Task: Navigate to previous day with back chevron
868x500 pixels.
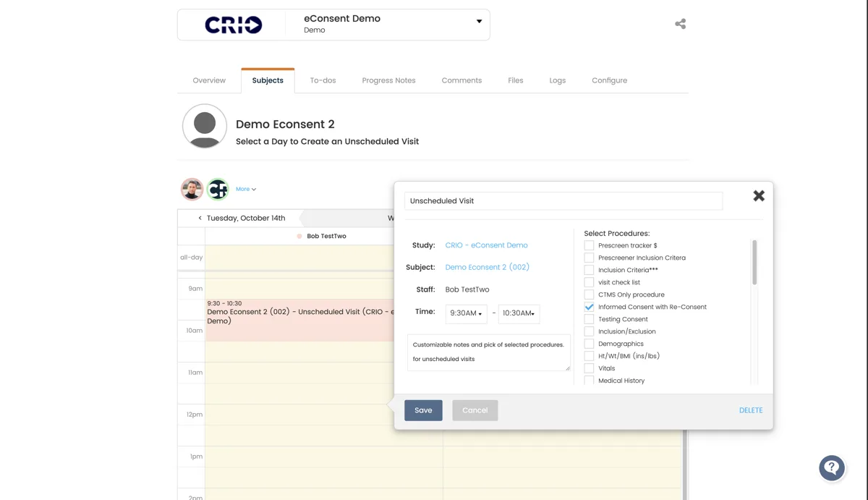Action: tap(200, 217)
